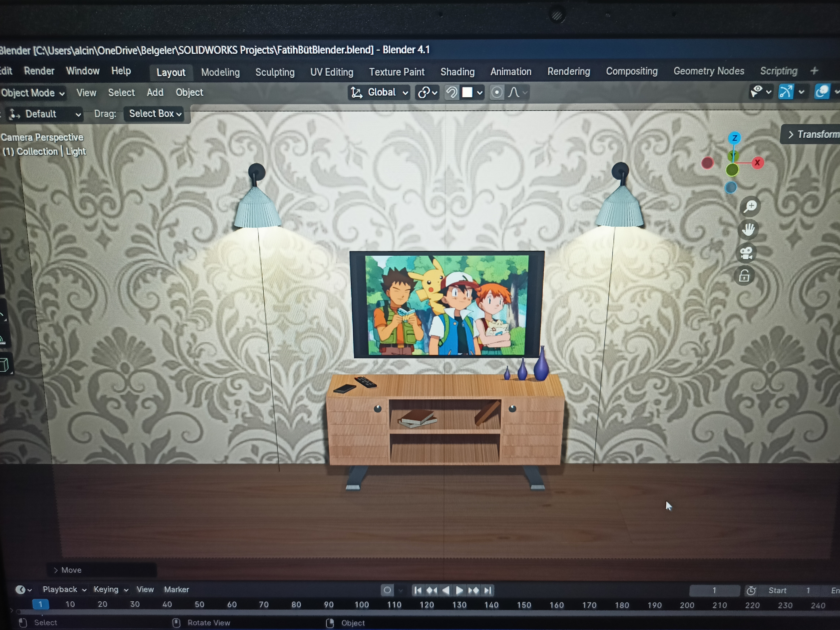
Task: Click the red X axis gizmo ball
Action: [x=757, y=163]
